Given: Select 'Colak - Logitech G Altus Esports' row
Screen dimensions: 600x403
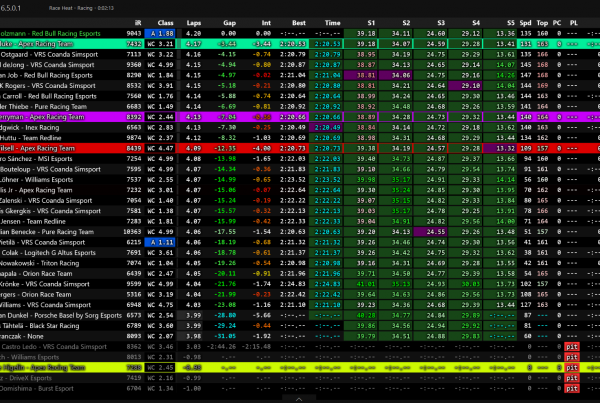Looking at the screenshot, I should [x=300, y=253].
